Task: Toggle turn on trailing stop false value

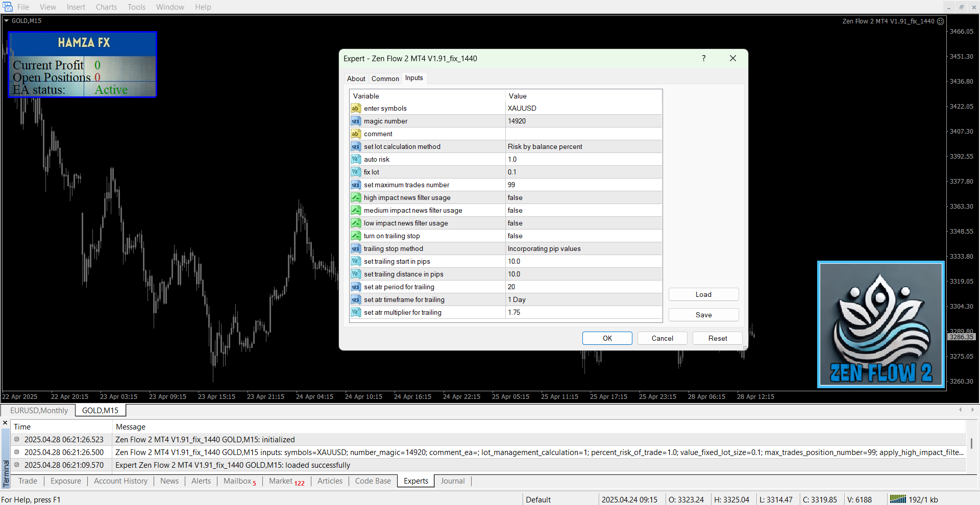Action: [583, 236]
